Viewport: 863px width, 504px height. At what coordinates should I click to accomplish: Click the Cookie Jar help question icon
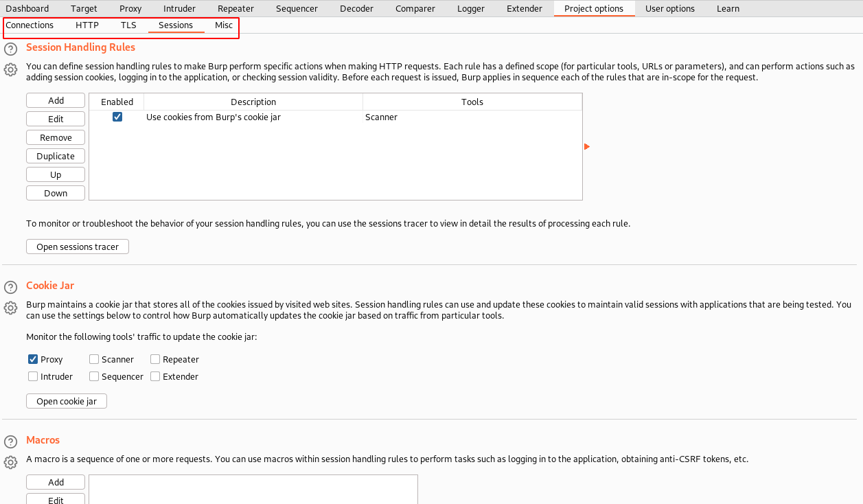(x=10, y=287)
